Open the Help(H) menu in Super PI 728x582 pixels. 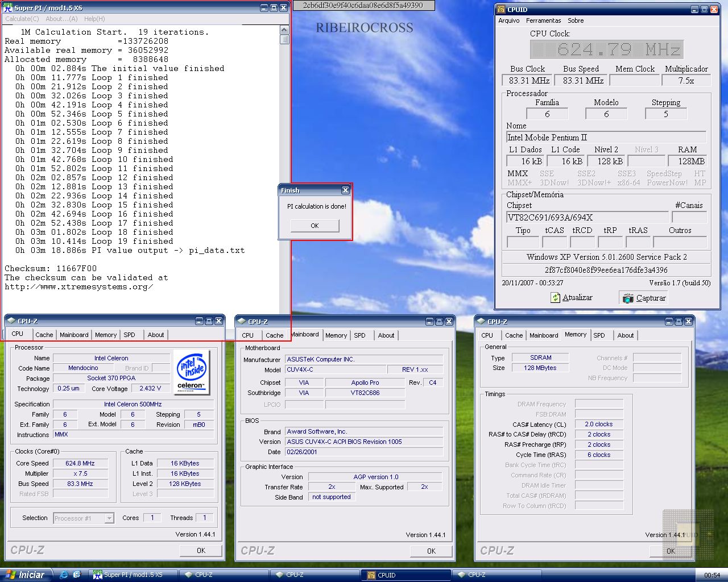[x=94, y=19]
